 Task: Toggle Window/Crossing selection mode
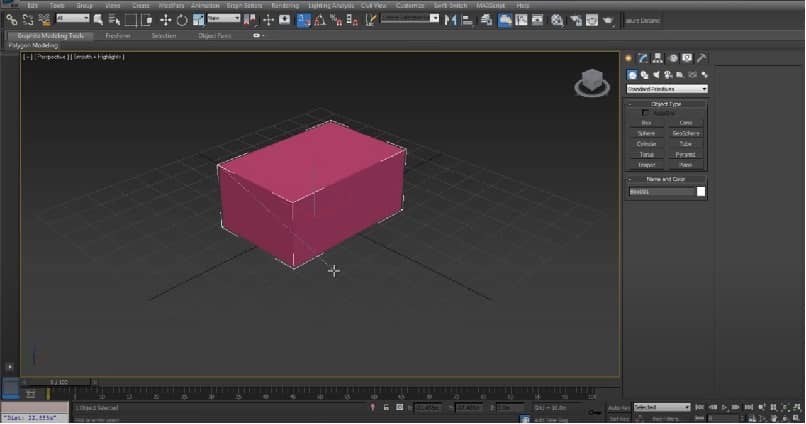click(x=147, y=20)
